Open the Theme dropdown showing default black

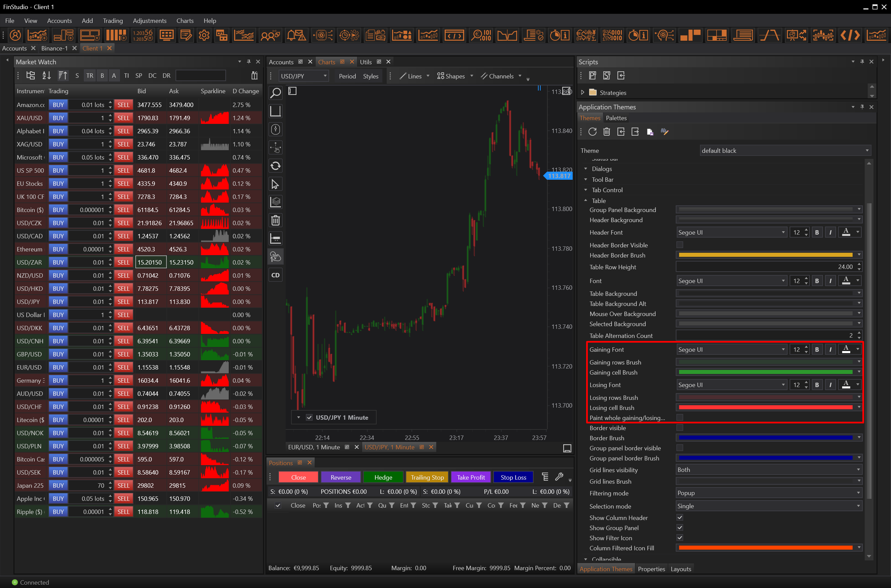point(785,150)
